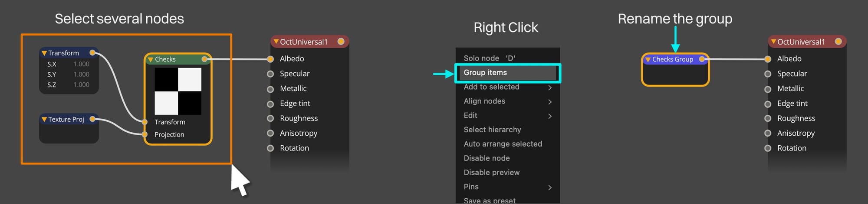Open the Align nodes submenu

pos(508,101)
